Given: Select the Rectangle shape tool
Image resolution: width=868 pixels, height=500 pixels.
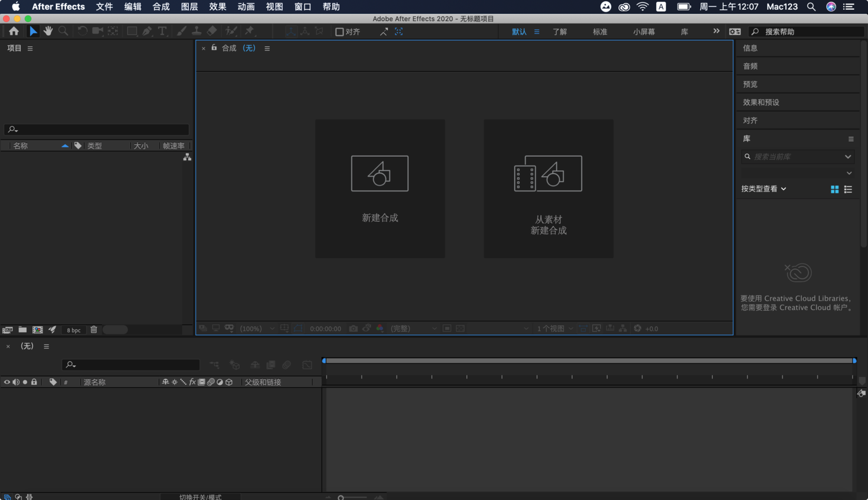Looking at the screenshot, I should [132, 31].
